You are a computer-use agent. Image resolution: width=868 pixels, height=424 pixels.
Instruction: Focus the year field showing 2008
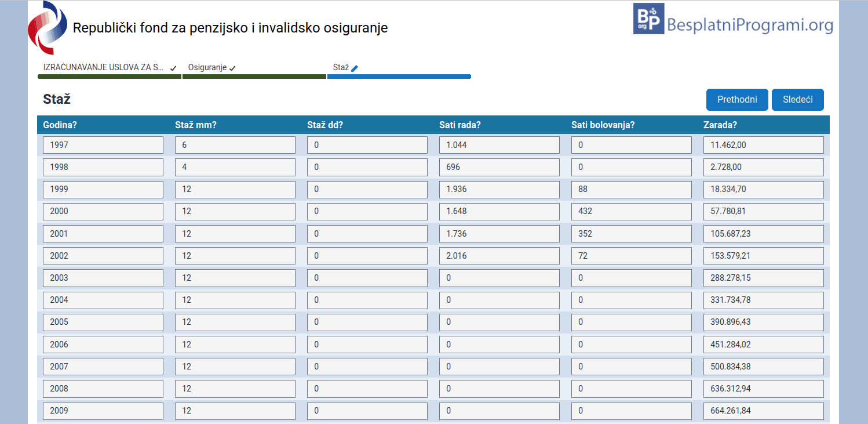(103, 389)
